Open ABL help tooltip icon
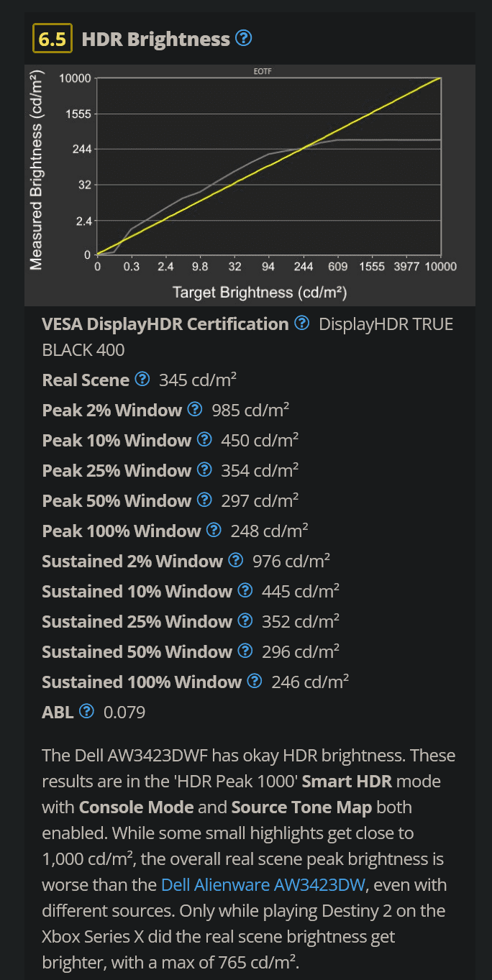 tap(87, 711)
